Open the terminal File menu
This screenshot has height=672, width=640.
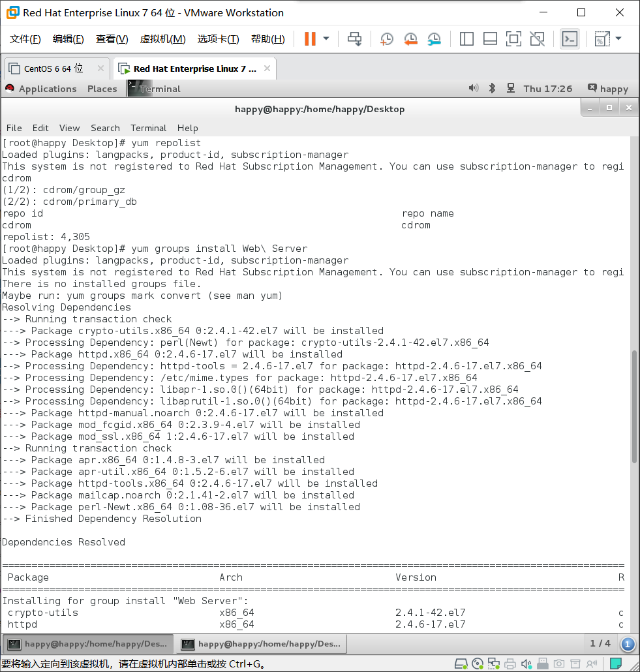[x=14, y=128]
